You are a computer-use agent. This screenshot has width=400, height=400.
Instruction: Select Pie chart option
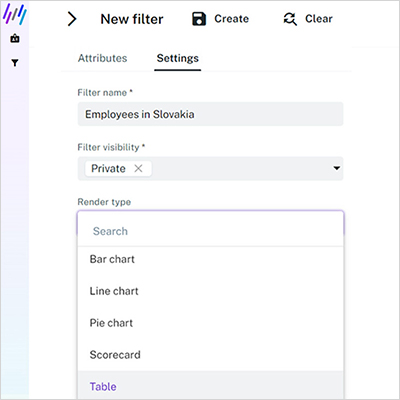click(210, 323)
